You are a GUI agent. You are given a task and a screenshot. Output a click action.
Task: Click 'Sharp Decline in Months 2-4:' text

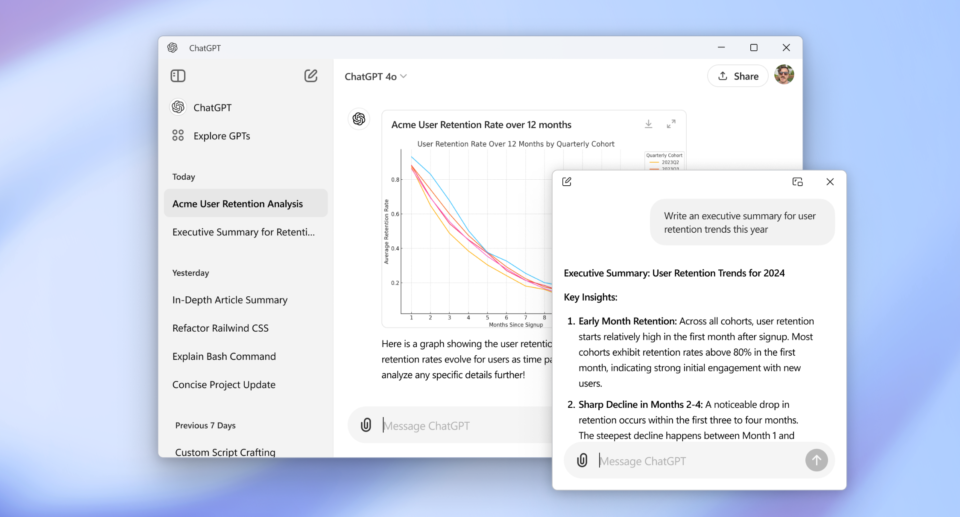click(x=640, y=404)
